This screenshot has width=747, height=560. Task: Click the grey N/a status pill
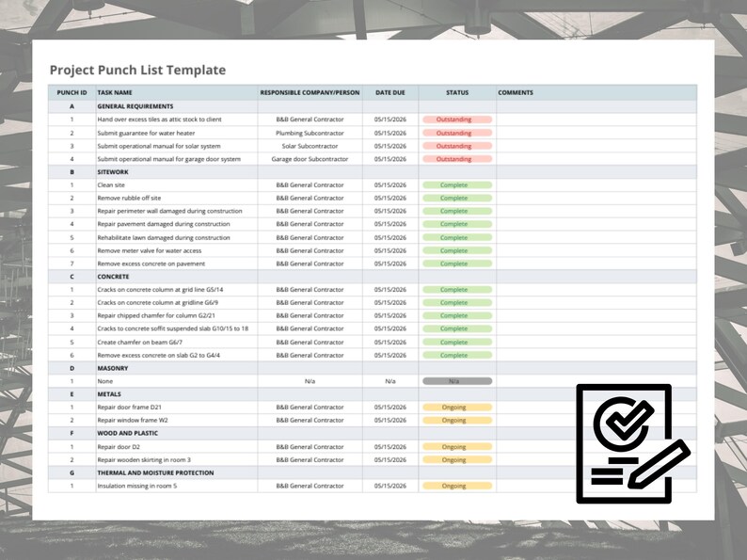[x=457, y=381]
